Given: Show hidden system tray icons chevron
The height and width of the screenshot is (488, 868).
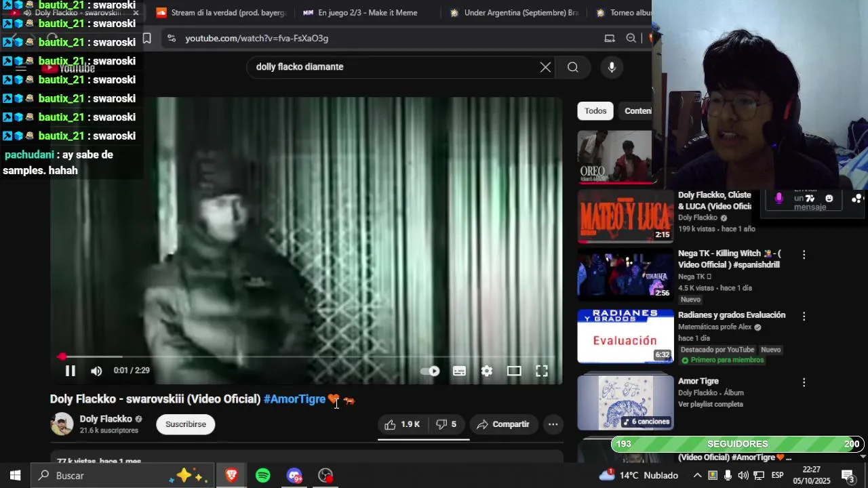Looking at the screenshot, I should [696, 476].
